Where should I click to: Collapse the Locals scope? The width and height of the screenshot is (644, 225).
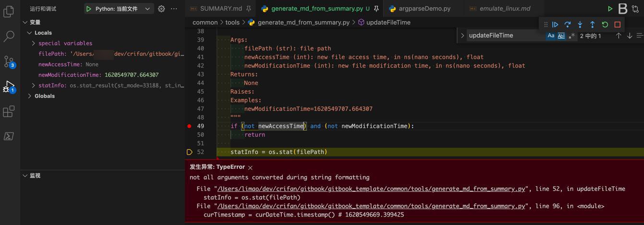[30, 33]
